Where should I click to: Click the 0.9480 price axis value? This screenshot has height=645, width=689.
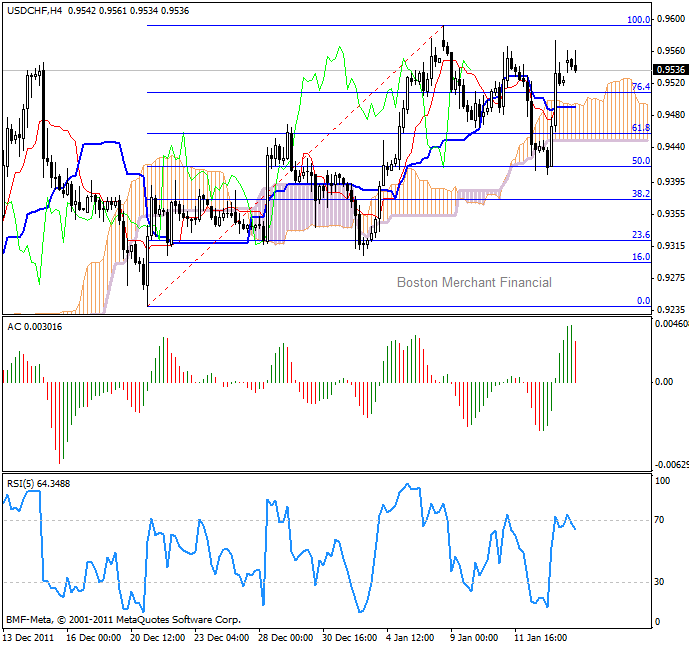[671, 115]
